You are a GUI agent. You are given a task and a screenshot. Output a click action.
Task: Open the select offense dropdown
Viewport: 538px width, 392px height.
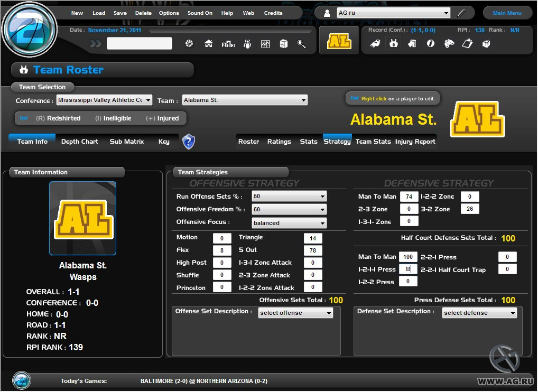tap(295, 313)
